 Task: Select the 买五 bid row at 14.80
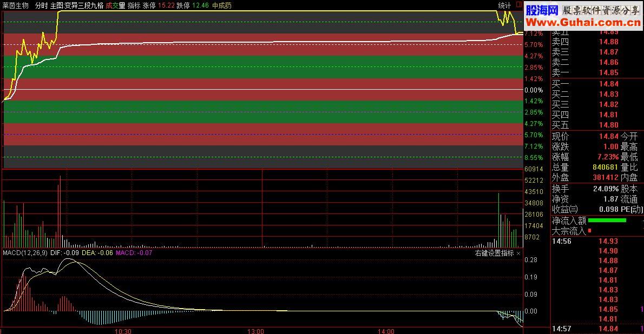click(585, 125)
